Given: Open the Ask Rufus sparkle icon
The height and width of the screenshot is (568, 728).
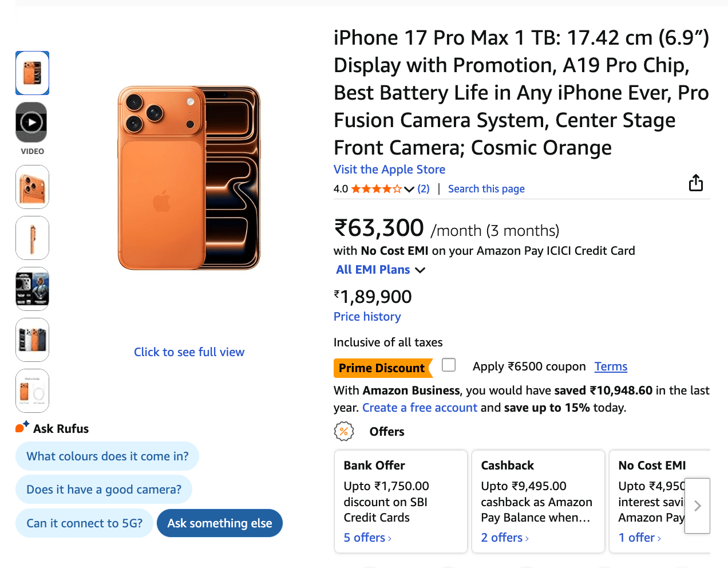Looking at the screenshot, I should pyautogui.click(x=22, y=427).
